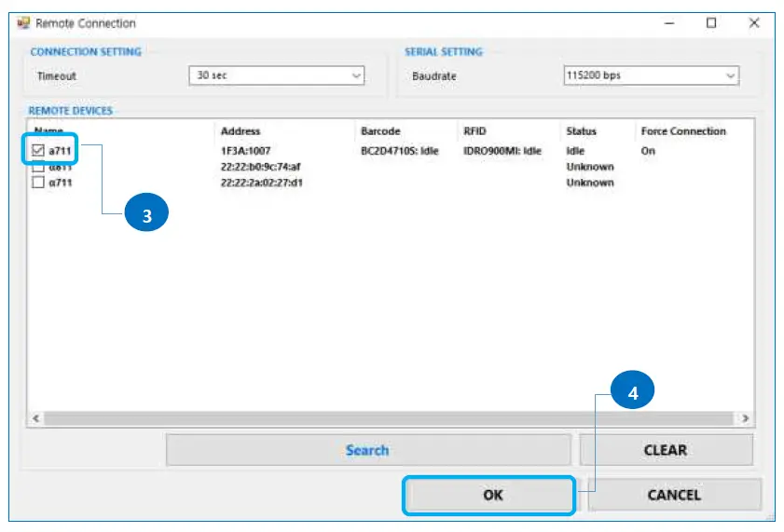This screenshot has width=784, height=532.
Task: Open the Timeout dropdown showing 30 sec
Action: (277, 75)
